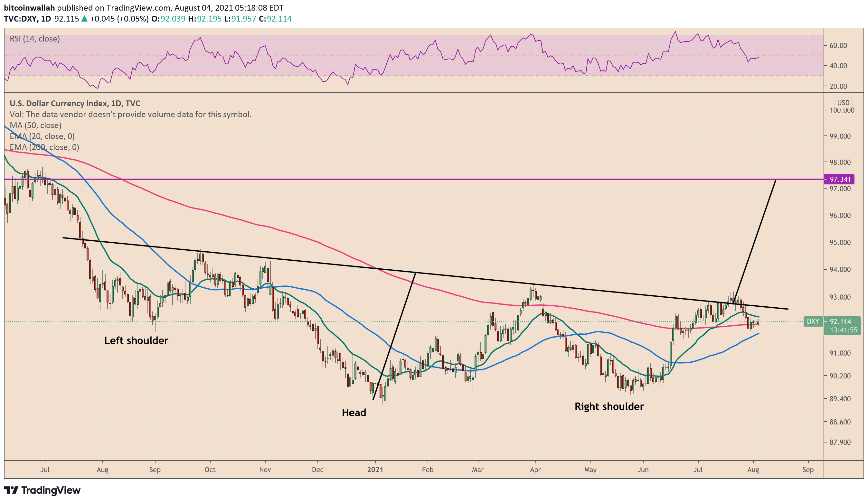Select the high value H:92.195
Screen dimensions: 868x502
tap(205, 19)
